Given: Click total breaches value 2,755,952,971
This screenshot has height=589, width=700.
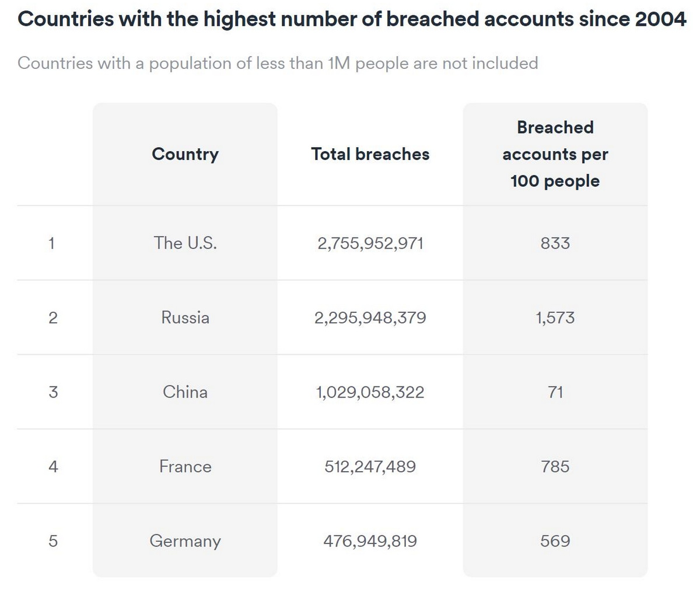Looking at the screenshot, I should (370, 243).
